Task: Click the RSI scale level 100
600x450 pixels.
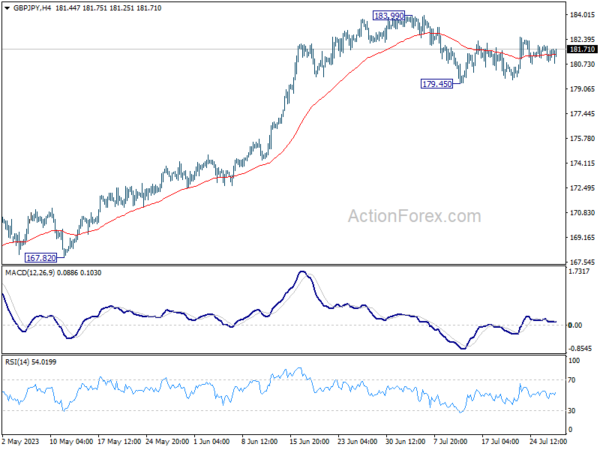Action: (x=574, y=360)
